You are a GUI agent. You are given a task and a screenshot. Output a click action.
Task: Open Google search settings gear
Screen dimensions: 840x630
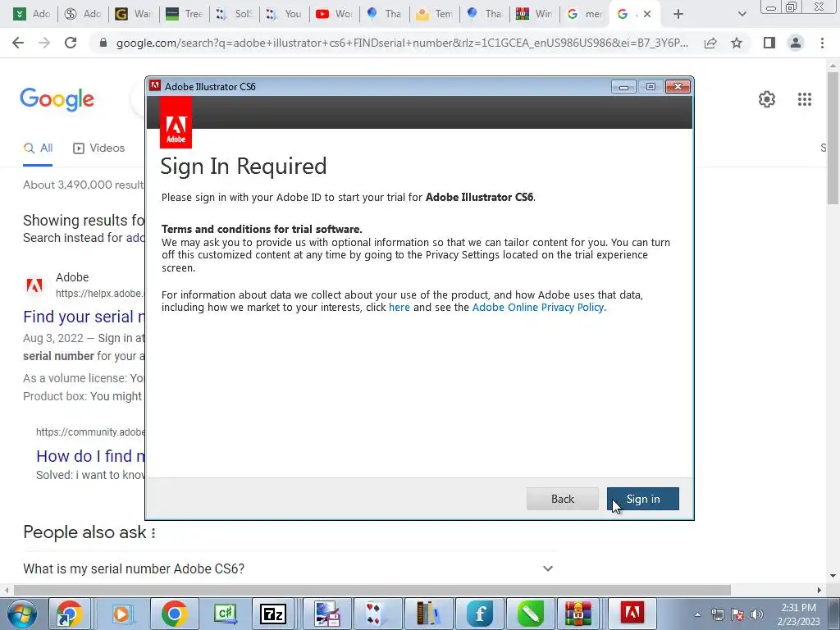click(x=767, y=99)
